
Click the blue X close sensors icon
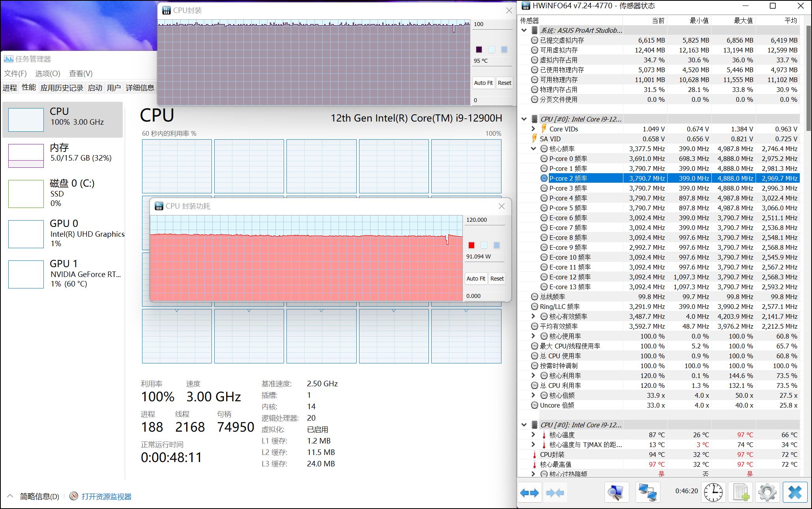tap(795, 492)
